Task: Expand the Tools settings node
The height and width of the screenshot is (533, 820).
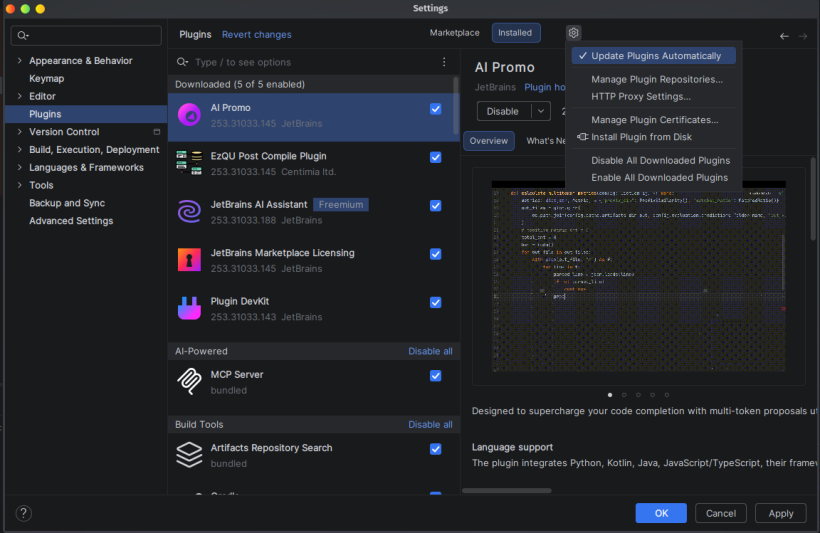Action: pos(19,185)
